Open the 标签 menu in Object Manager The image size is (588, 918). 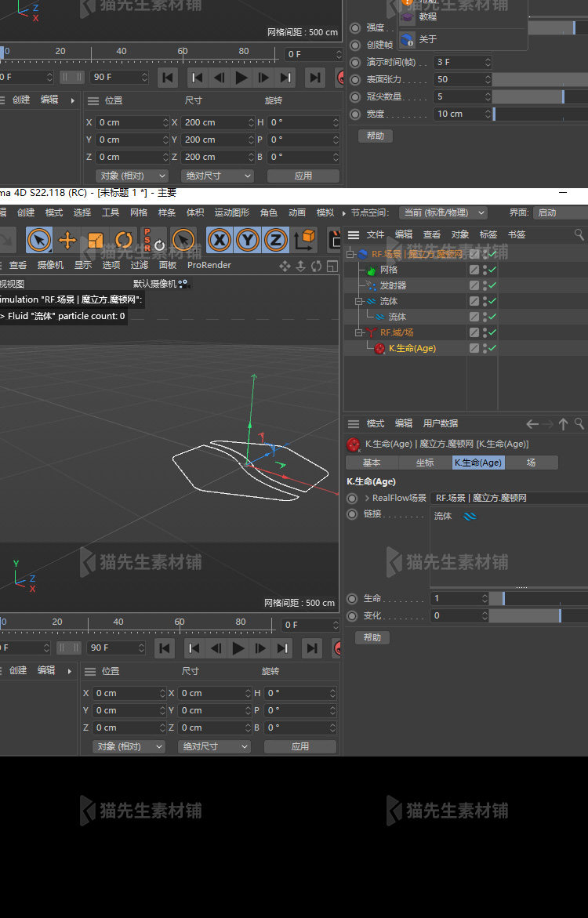(488, 234)
